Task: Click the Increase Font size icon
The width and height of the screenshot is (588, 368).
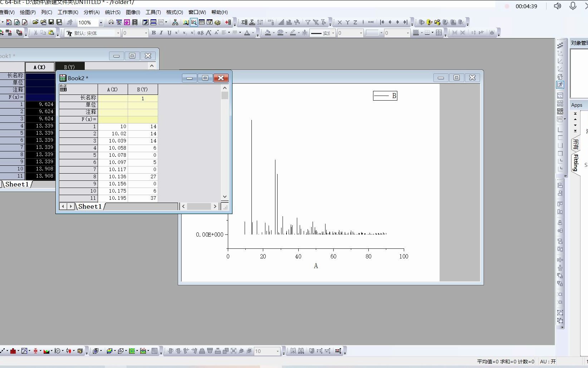Action: click(x=209, y=33)
